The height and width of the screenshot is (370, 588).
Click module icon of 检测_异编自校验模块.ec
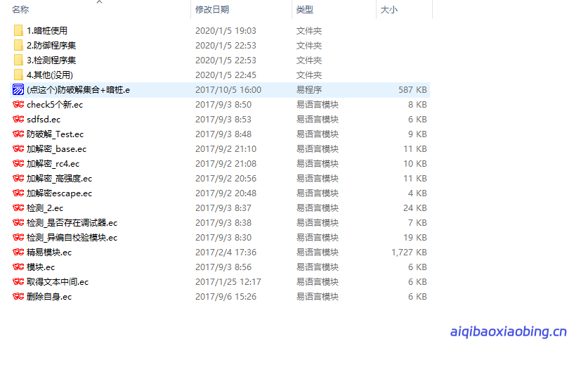pyautogui.click(x=18, y=237)
